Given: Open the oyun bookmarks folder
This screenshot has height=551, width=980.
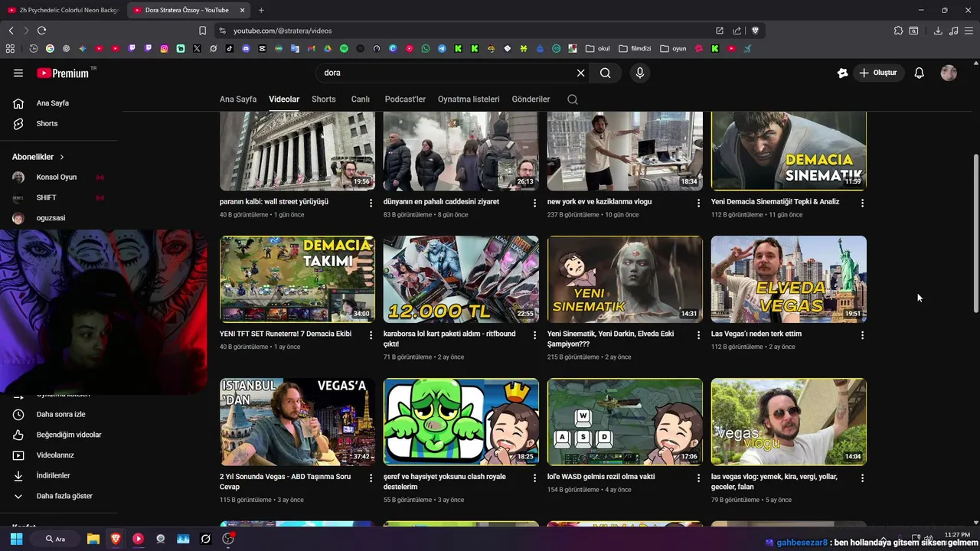Looking at the screenshot, I should click(x=673, y=48).
